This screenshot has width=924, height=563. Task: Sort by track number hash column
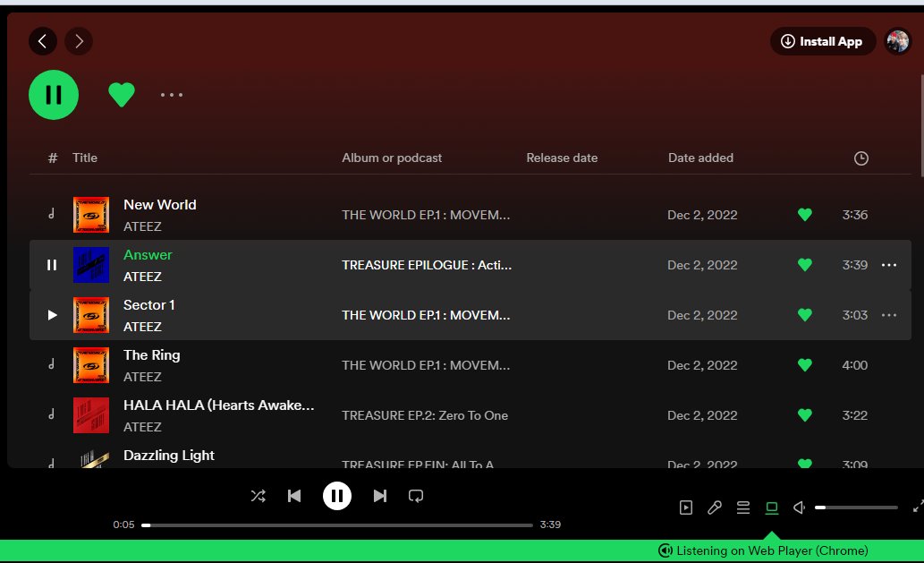tap(53, 158)
